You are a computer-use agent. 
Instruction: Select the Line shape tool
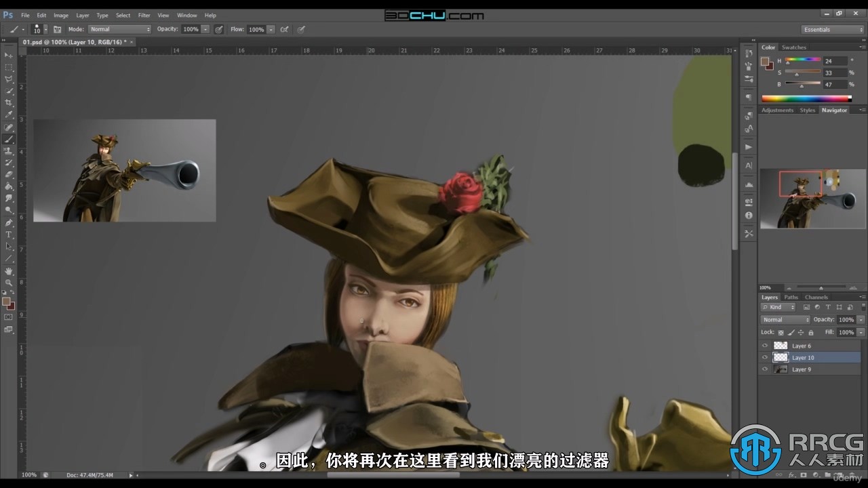(x=9, y=258)
